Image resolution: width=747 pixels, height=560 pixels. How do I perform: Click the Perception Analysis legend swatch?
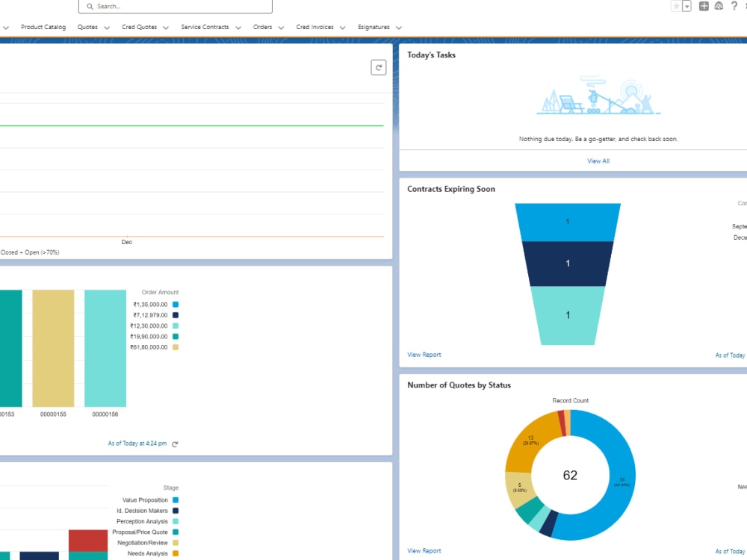[176, 521]
